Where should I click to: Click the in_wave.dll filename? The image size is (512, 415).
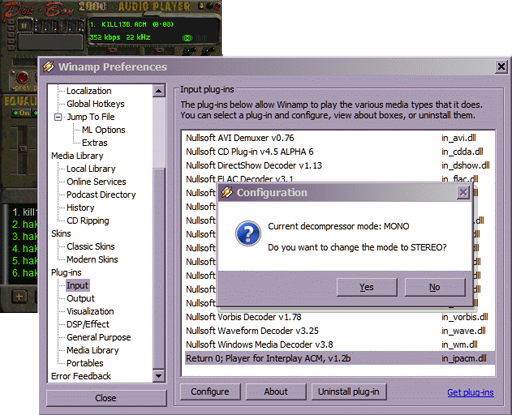coord(463,331)
